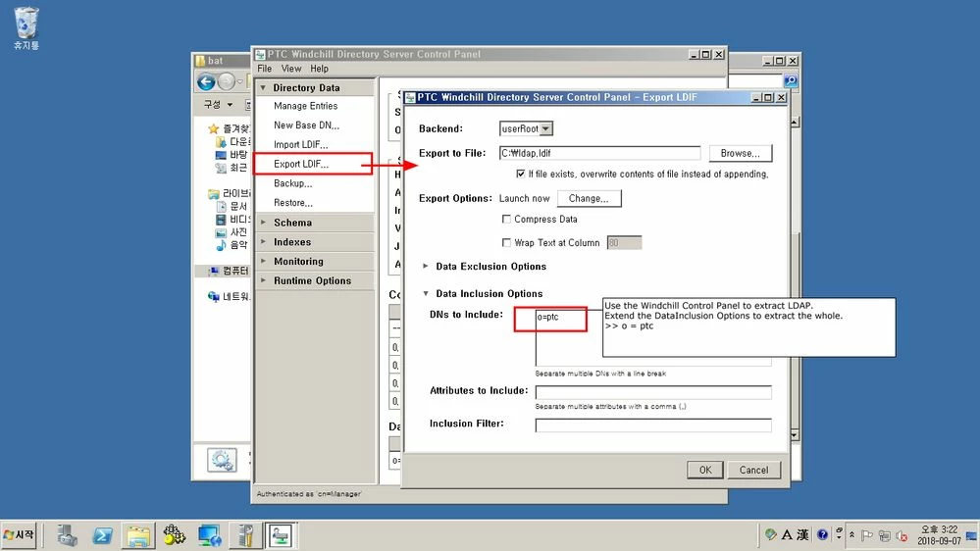This screenshot has width=980, height=551.
Task: Click the server tools taskbar icon
Action: [245, 535]
